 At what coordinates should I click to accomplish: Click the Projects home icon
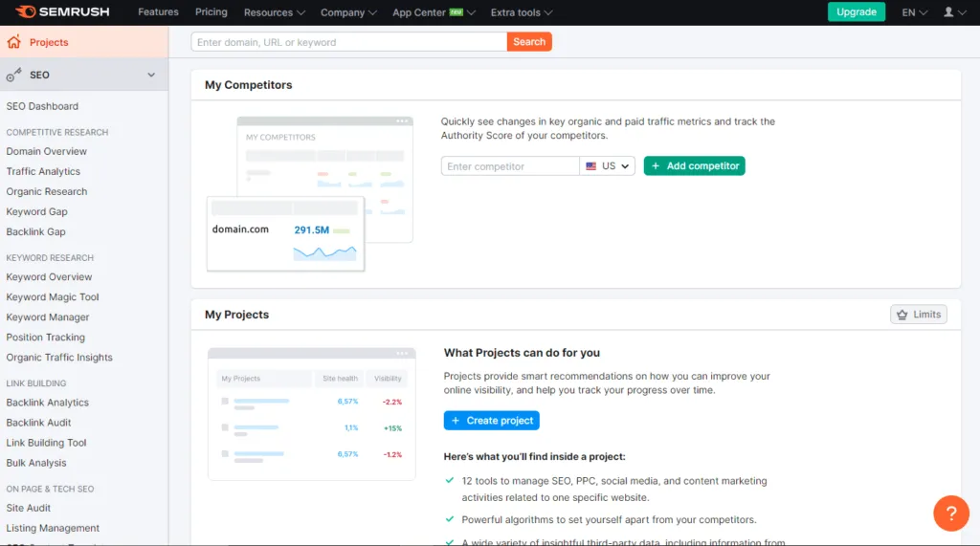13,42
